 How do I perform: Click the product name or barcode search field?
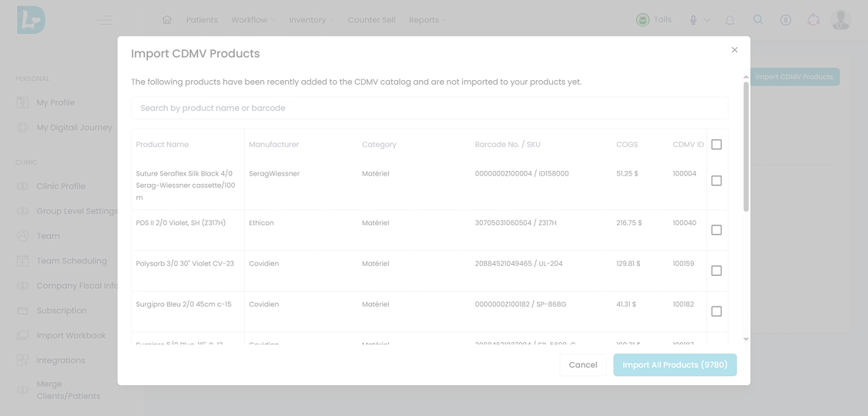tap(429, 109)
